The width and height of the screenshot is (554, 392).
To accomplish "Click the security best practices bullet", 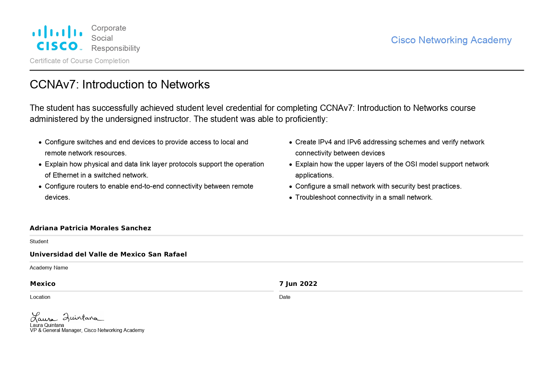I will point(378,186).
